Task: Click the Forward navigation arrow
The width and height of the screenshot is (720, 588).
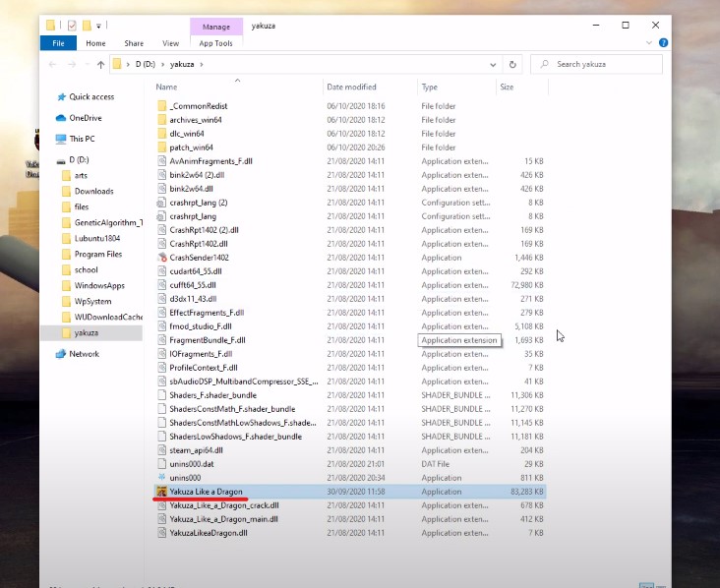Action: coord(72,64)
